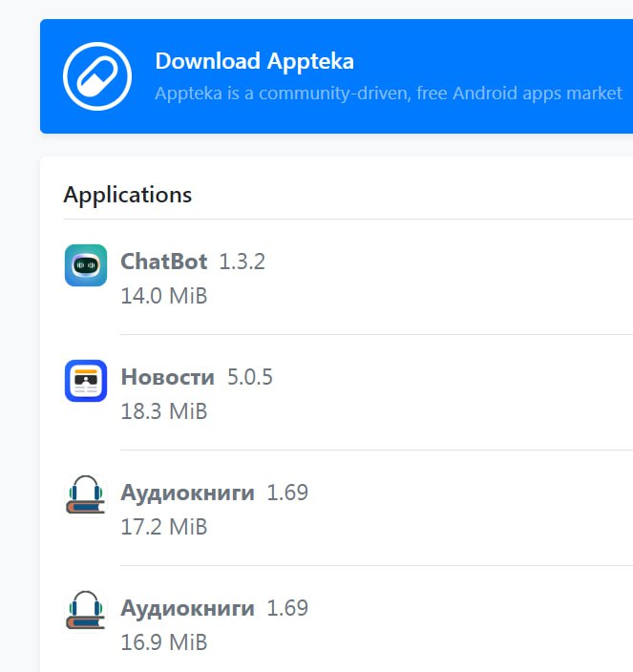Click the Аудиокниги title above 17.2 MiB
Image resolution: width=633 pixels, height=672 pixels.
coord(187,493)
